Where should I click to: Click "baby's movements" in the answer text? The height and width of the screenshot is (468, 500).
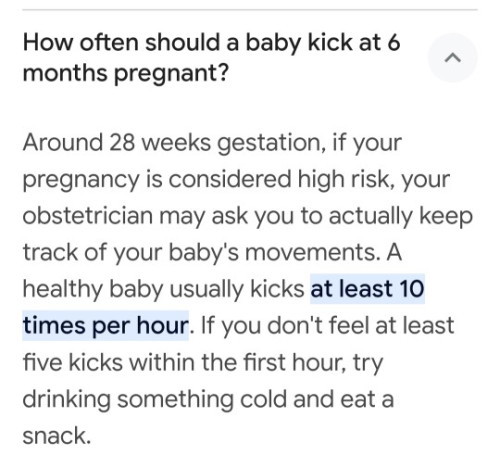274,252
